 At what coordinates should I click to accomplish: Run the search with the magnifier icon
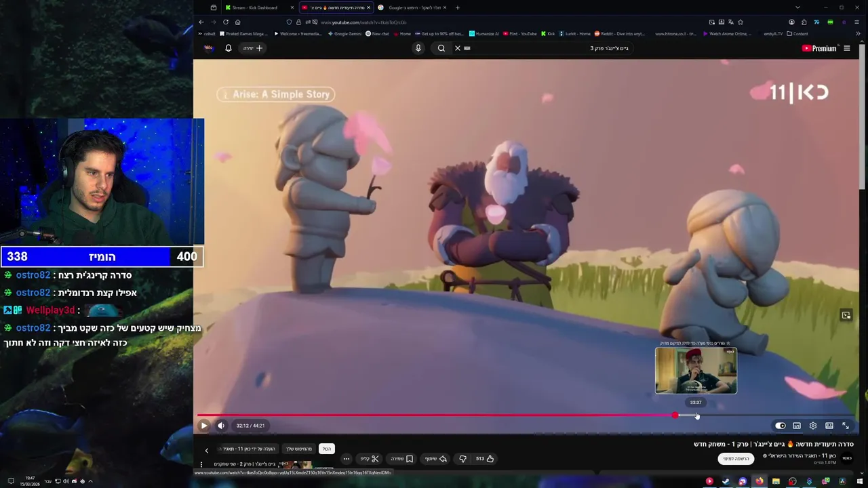point(441,48)
